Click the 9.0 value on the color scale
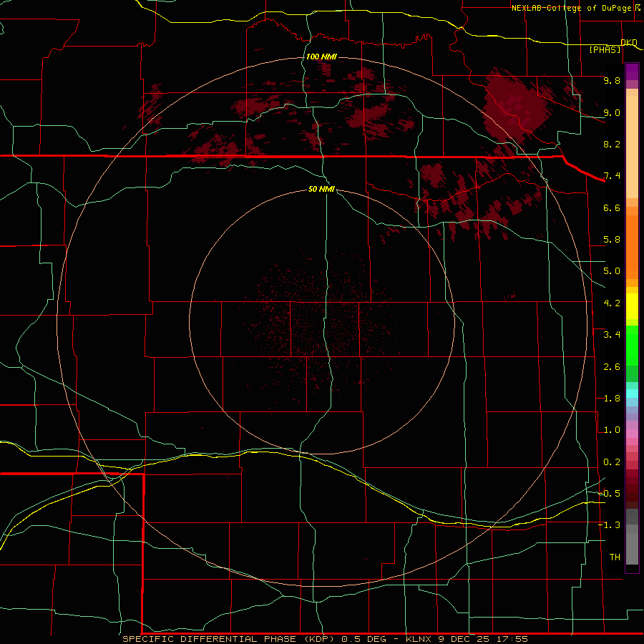Image resolution: width=644 pixels, height=644 pixels. pyautogui.click(x=612, y=112)
